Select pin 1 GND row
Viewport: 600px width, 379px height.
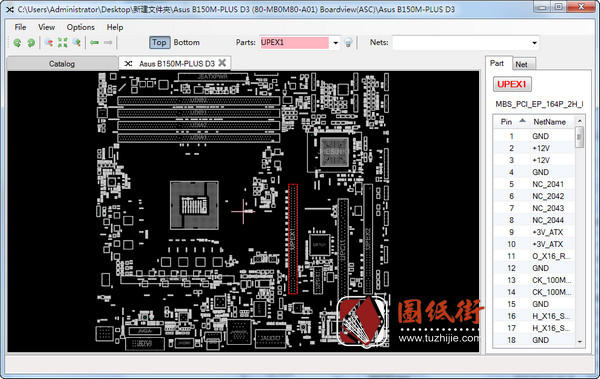tap(534, 136)
